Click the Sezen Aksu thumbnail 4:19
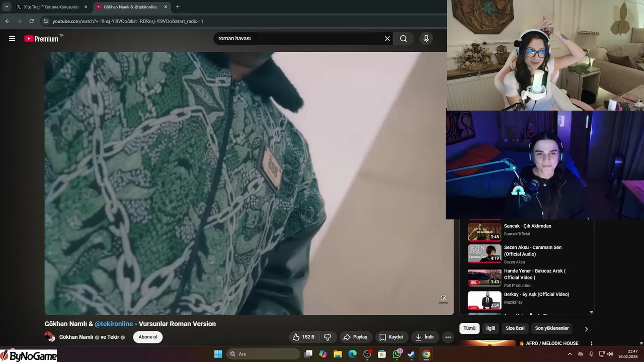The image size is (644, 362). tap(485, 254)
